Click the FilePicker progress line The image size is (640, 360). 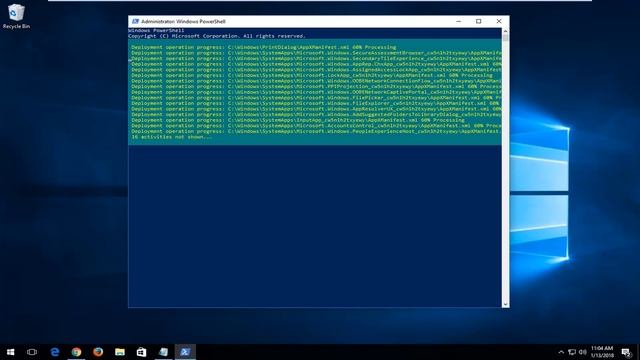coord(316,98)
